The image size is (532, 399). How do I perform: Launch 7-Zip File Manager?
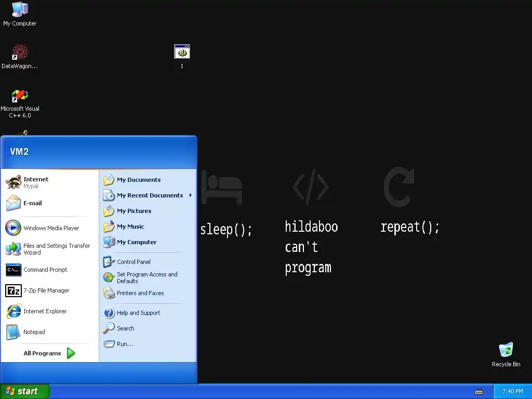pyautogui.click(x=49, y=290)
